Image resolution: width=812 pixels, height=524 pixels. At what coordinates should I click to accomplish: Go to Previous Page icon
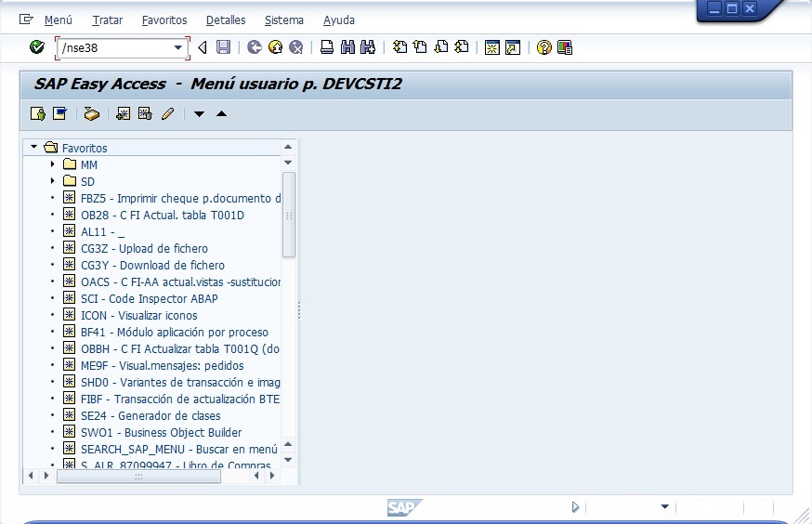coord(420,47)
